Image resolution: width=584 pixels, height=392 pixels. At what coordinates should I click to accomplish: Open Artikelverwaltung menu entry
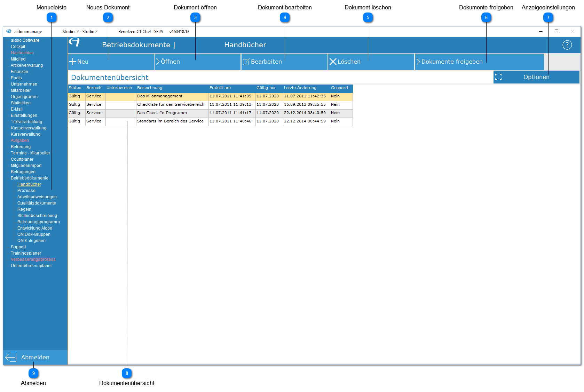27,65
